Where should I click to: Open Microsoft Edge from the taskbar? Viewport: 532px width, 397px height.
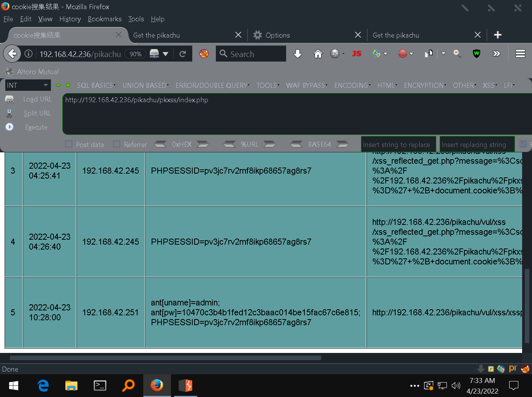[43, 386]
